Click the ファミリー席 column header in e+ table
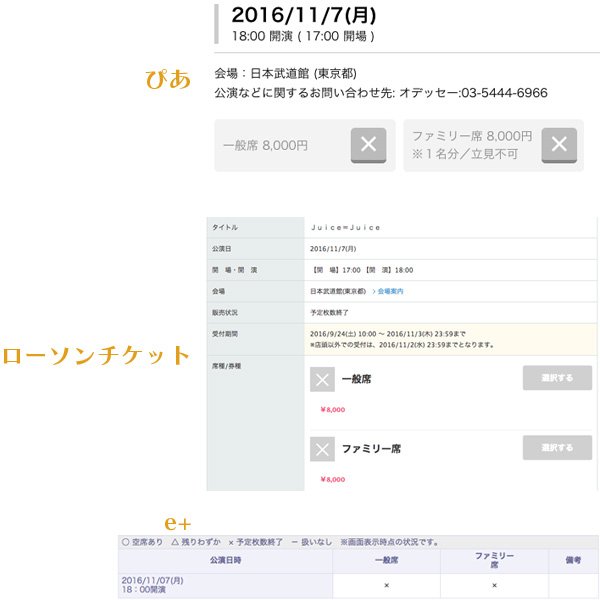 (494, 560)
